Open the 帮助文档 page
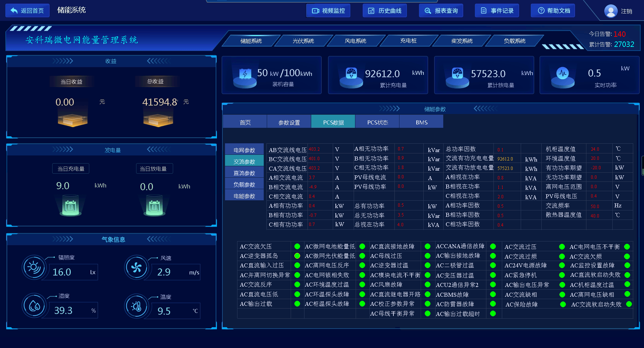Image resolution: width=644 pixels, height=348 pixels. click(x=553, y=11)
